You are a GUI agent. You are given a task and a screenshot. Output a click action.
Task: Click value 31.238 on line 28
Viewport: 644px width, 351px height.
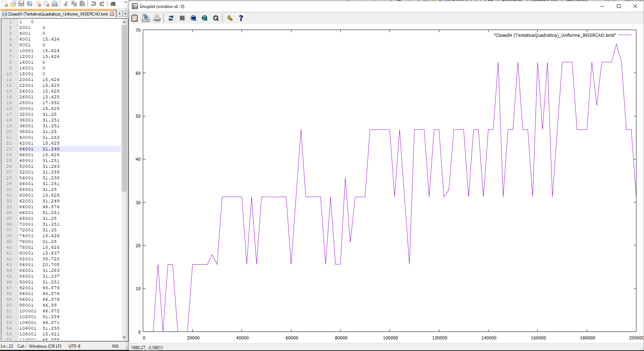pyautogui.click(x=51, y=178)
